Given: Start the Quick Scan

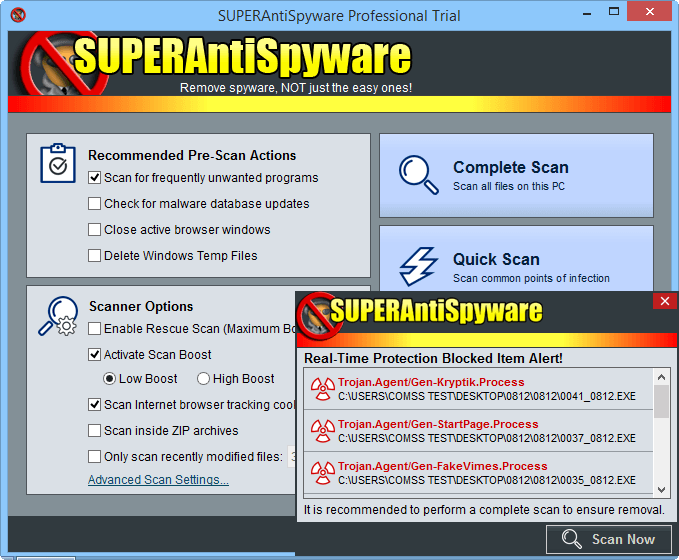Looking at the screenshot, I should tap(516, 259).
